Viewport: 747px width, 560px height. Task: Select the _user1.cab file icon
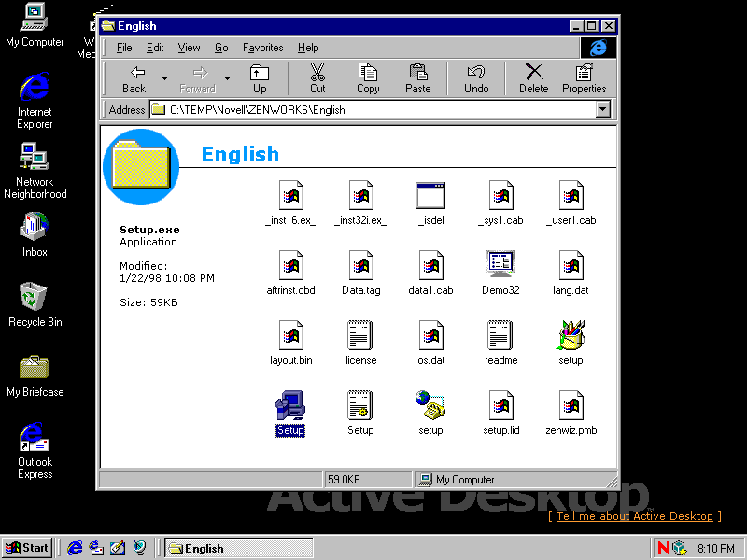click(x=571, y=195)
